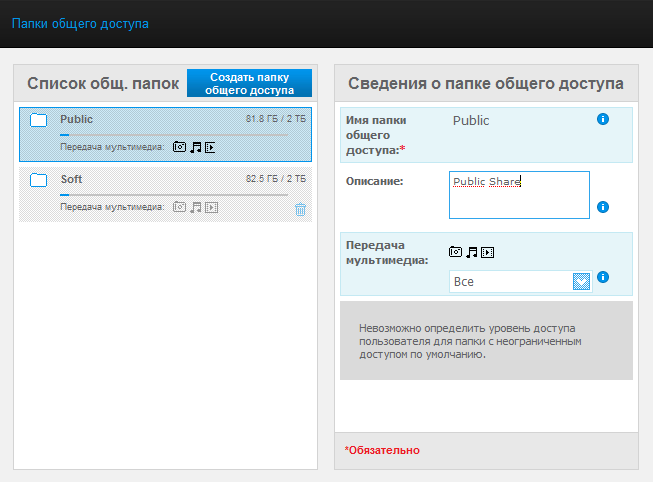Viewport: 653px width, 482px height.
Task: Click video icon in share details panel
Action: 488,252
